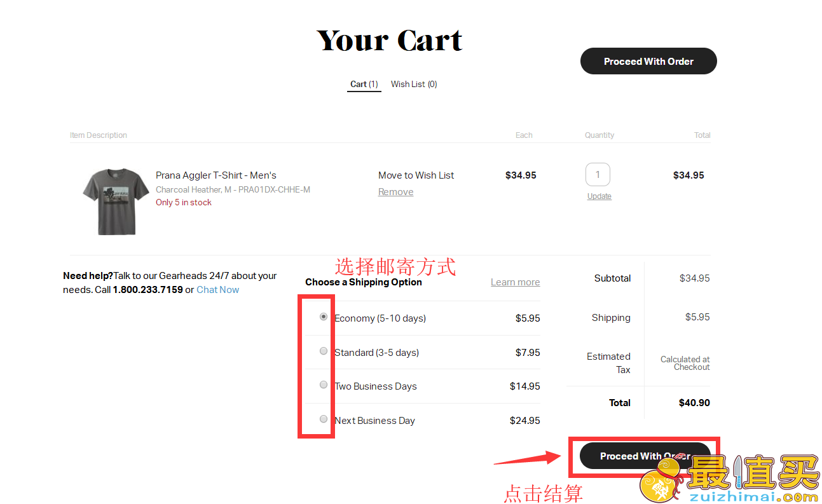Click the $14.95 Two Business Days price
This screenshot has width=822, height=504.
pos(525,386)
